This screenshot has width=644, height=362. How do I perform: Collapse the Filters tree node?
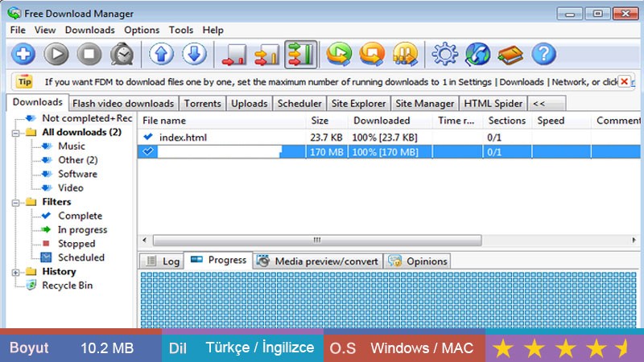(15, 203)
